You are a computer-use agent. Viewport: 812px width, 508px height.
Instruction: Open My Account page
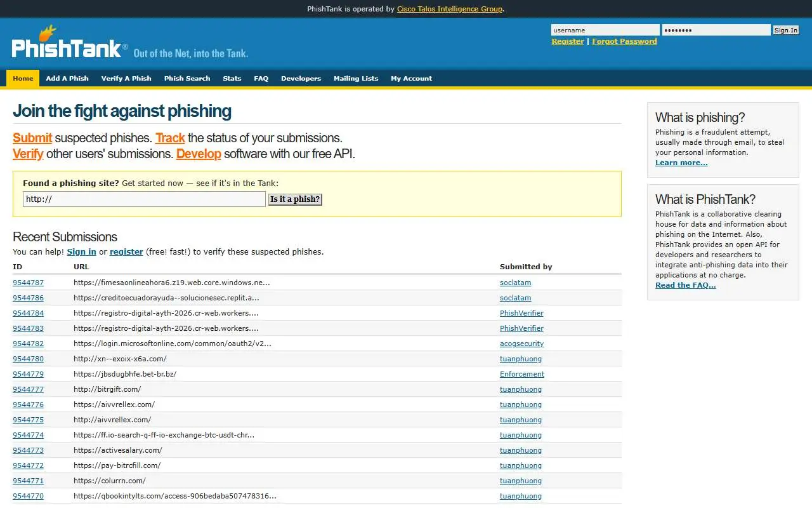point(411,78)
